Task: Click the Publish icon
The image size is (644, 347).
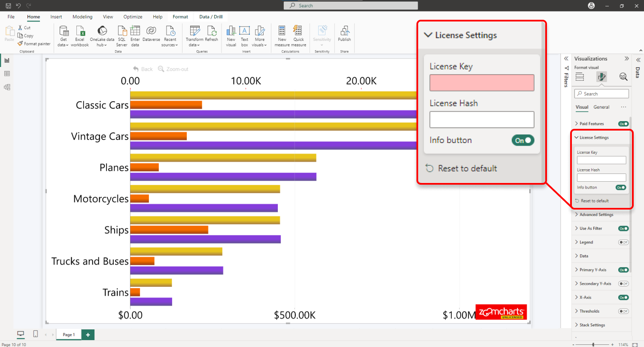Action: (344, 31)
